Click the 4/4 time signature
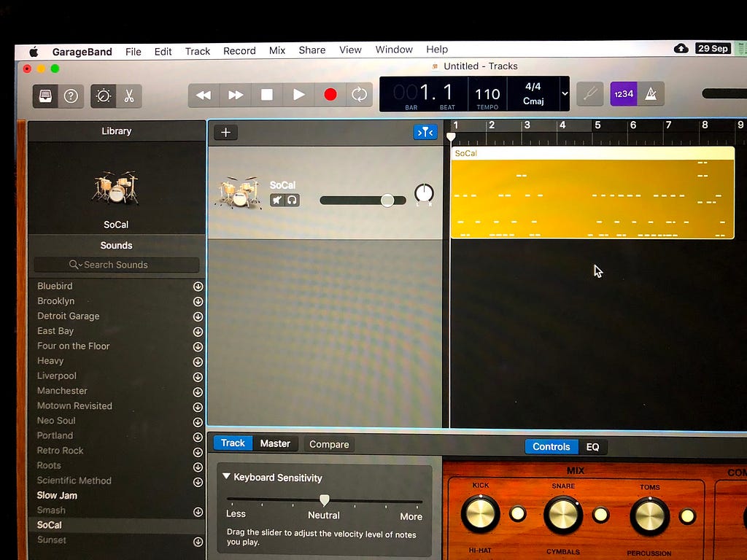The height and width of the screenshot is (560, 747). tap(533, 87)
